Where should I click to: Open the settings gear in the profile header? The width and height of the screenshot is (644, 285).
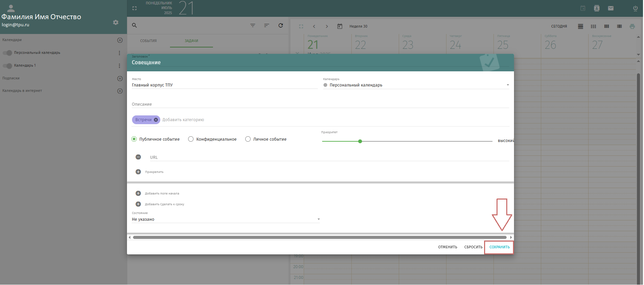pos(116,22)
